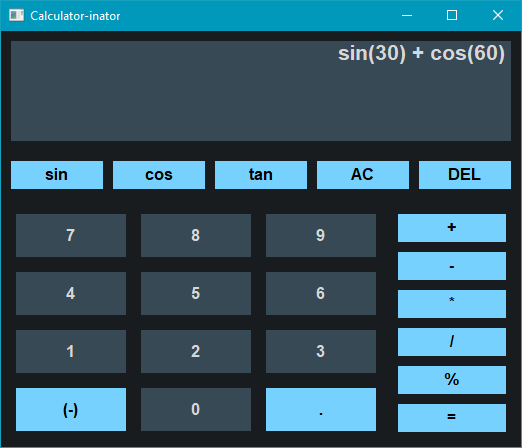The width and height of the screenshot is (522, 448).
Task: Tap the digit 8 key
Action: [196, 235]
